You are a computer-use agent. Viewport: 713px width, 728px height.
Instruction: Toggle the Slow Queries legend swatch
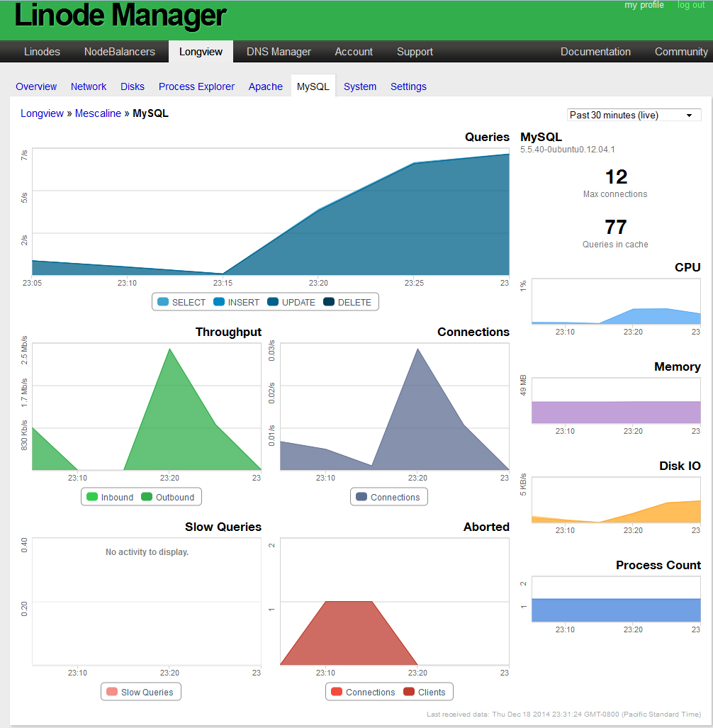click(112, 692)
